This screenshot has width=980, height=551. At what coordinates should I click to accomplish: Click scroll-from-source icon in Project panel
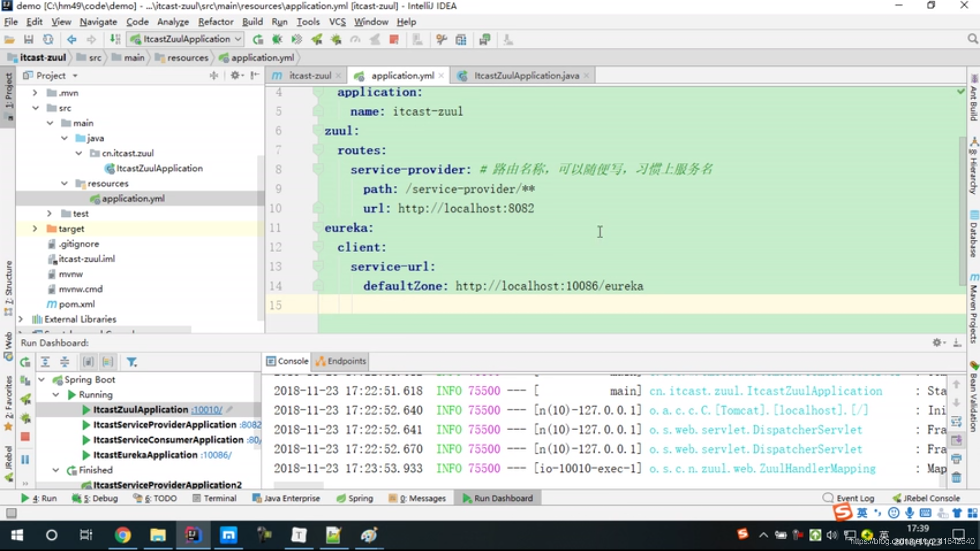(214, 76)
